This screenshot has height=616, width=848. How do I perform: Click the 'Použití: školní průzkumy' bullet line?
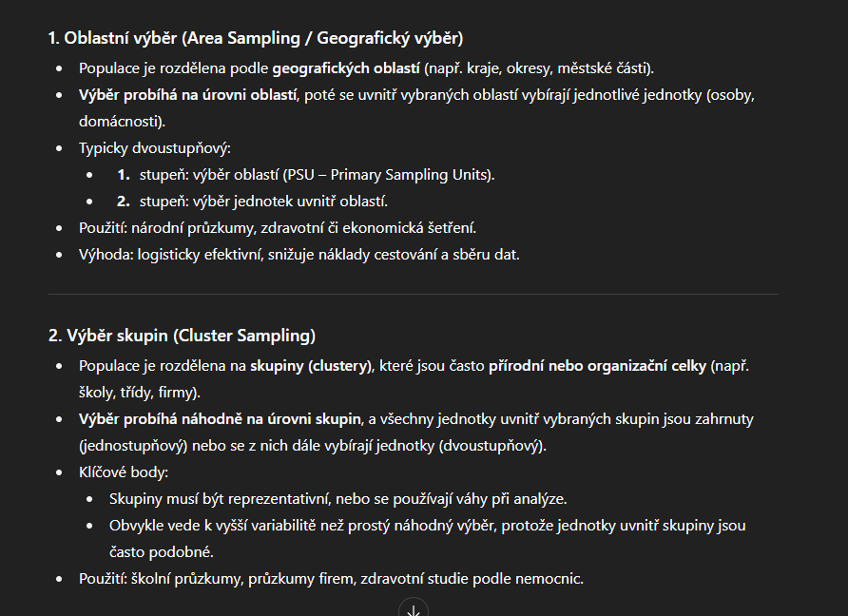(331, 579)
